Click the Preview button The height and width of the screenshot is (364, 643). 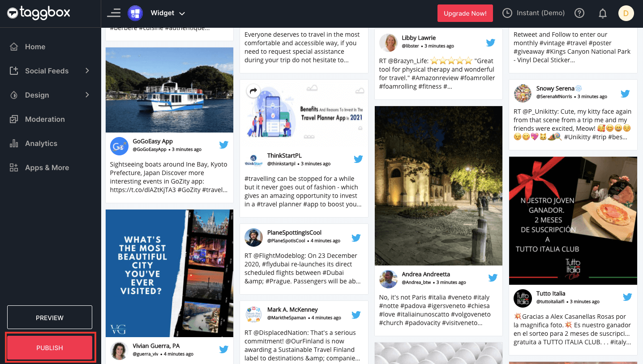(50, 317)
